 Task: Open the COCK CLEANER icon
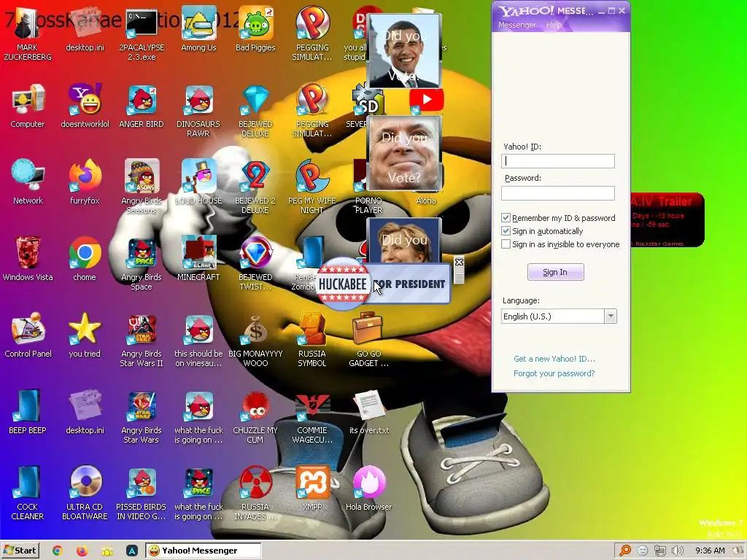(28, 493)
